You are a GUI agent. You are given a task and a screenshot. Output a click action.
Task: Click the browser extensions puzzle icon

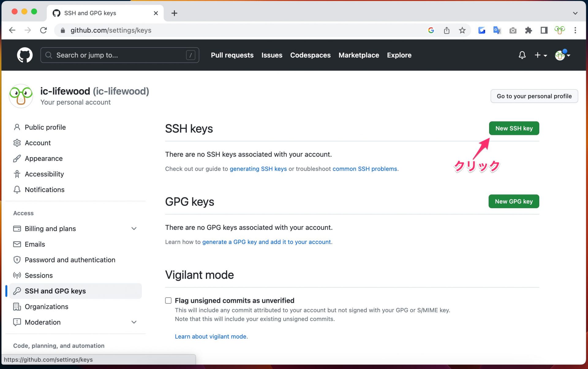pos(528,30)
